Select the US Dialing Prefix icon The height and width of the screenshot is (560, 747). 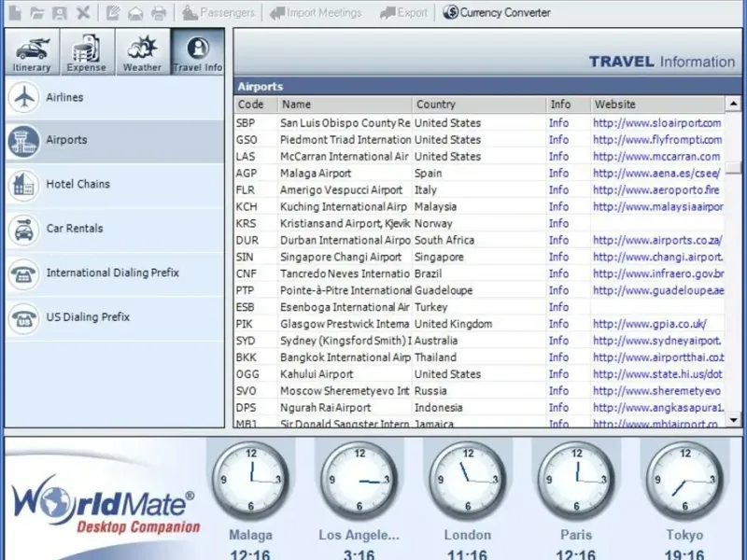point(23,317)
